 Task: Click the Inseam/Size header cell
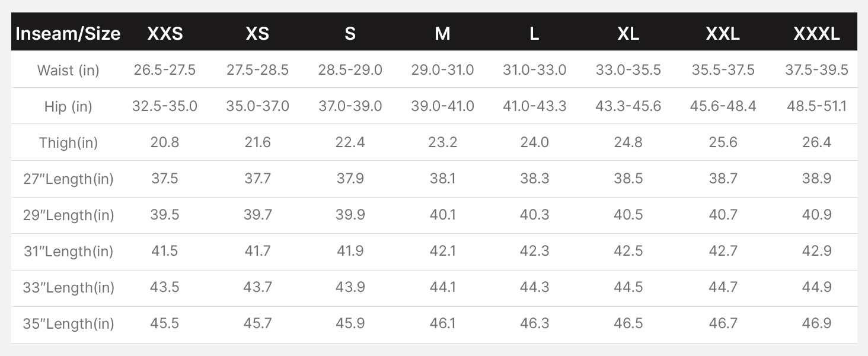(68, 33)
